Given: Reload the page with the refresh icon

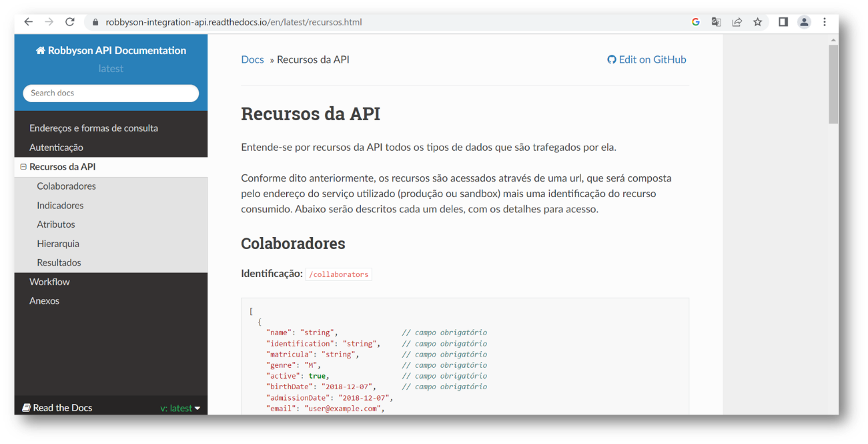Looking at the screenshot, I should (x=69, y=22).
